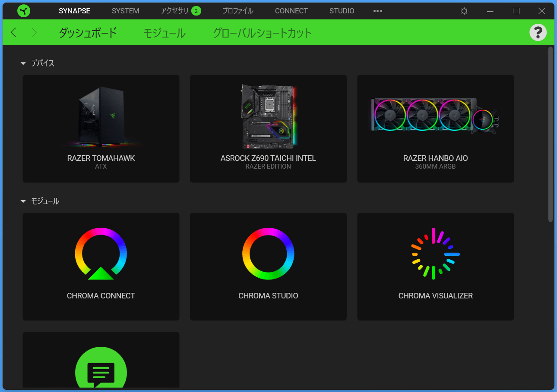The height and width of the screenshot is (392, 557).
Task: Click the ATX subtitle text
Action: [x=101, y=166]
